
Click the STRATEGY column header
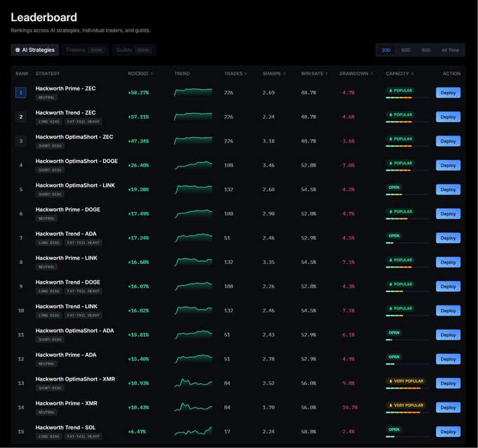click(x=48, y=74)
